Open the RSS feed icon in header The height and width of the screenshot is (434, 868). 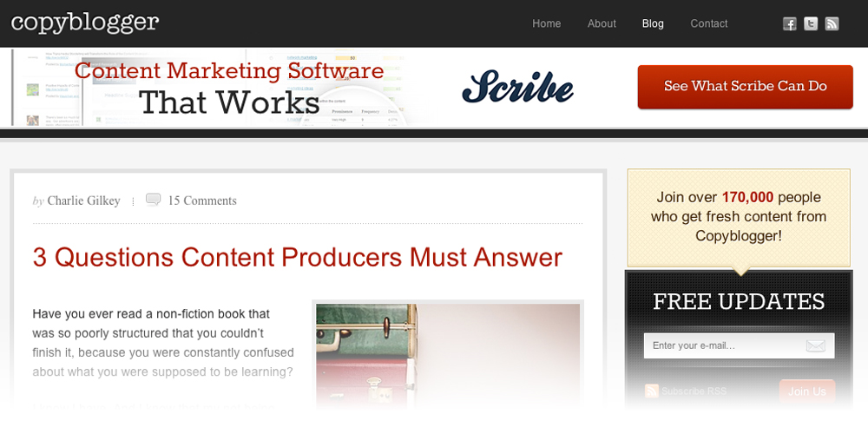point(832,23)
